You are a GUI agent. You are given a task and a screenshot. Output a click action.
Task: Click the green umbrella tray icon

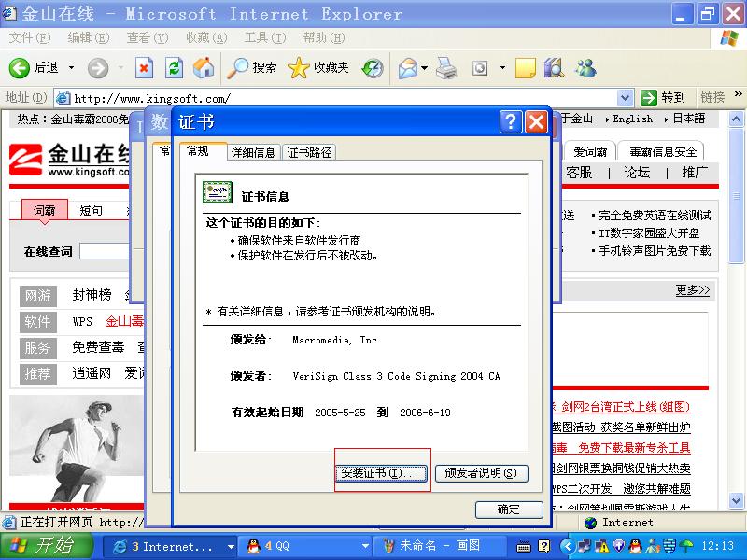click(x=686, y=546)
